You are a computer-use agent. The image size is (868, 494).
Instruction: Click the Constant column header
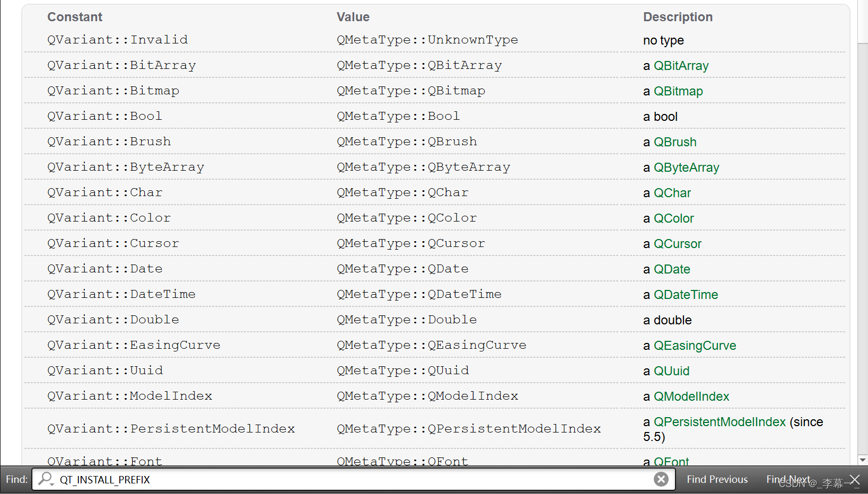click(x=75, y=17)
